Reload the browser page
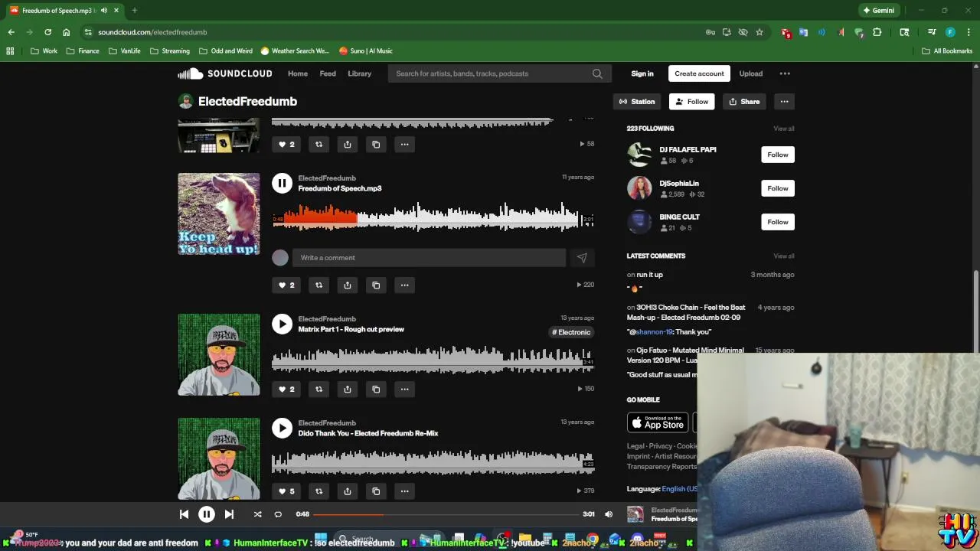980x551 pixels. 47,32
